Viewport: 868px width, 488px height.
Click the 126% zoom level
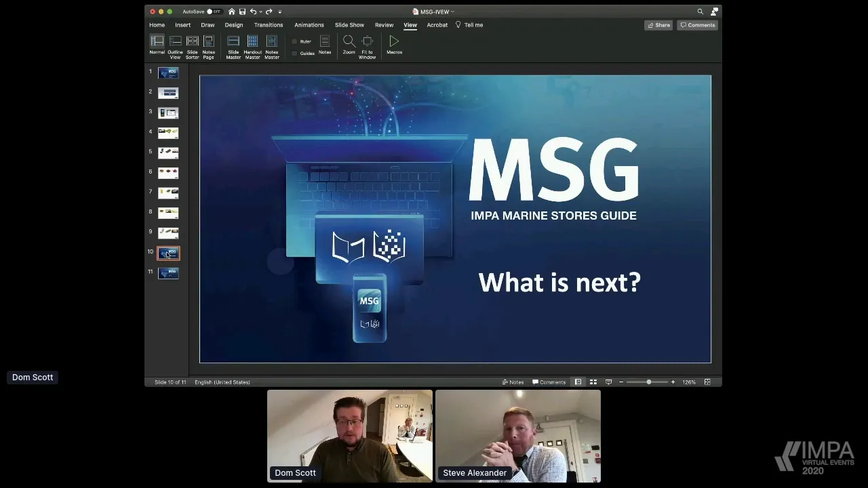point(689,382)
